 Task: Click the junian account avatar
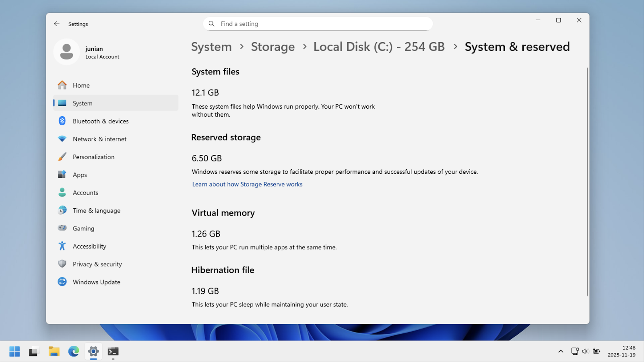[x=67, y=52]
